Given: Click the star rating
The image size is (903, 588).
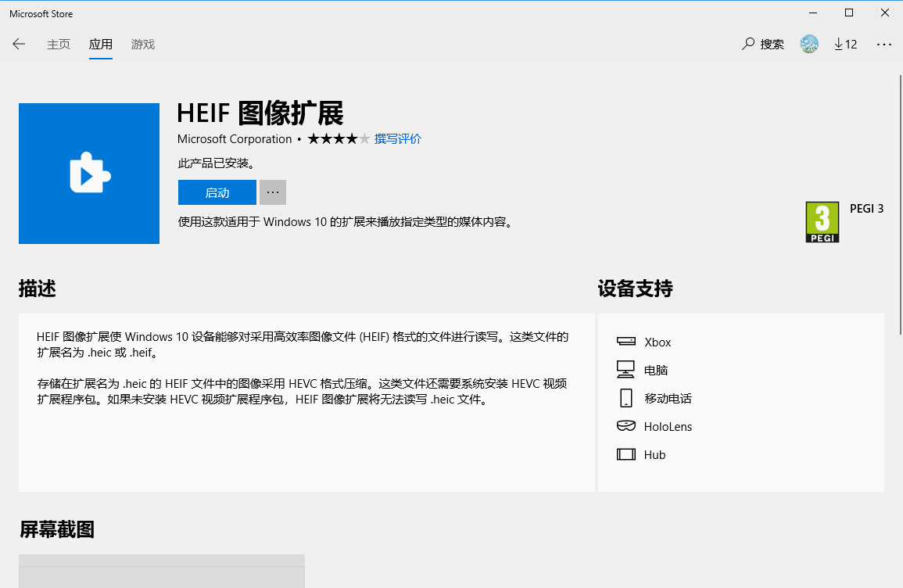Looking at the screenshot, I should click(338, 139).
